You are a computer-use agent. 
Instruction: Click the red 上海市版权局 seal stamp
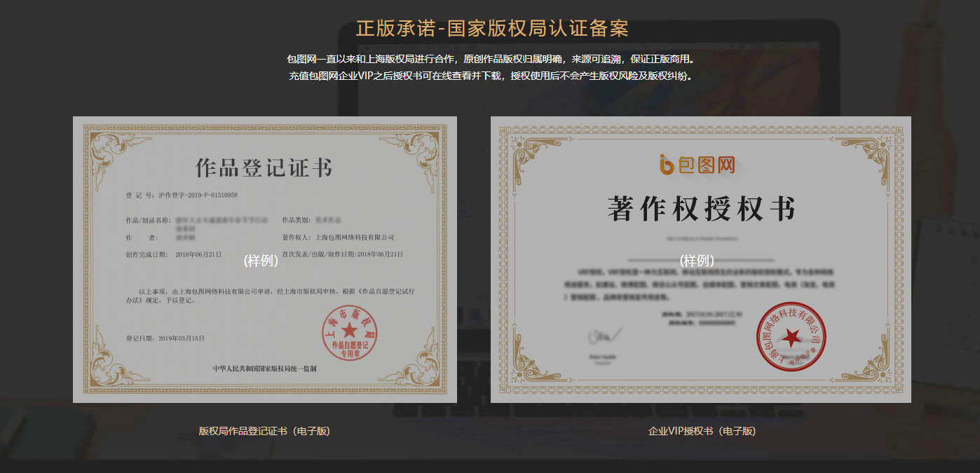(x=348, y=334)
